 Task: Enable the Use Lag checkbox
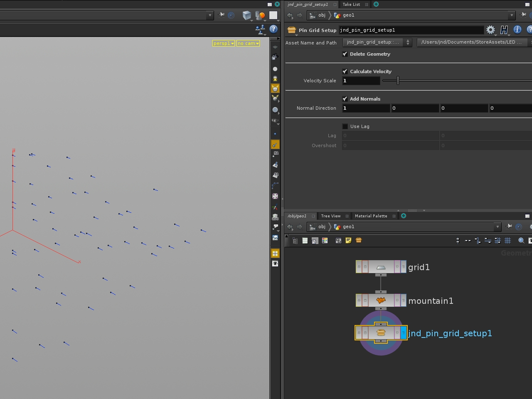tap(345, 126)
